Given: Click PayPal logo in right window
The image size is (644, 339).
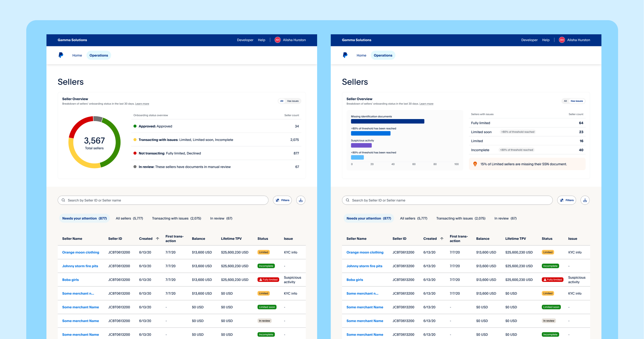Looking at the screenshot, I should 345,55.
